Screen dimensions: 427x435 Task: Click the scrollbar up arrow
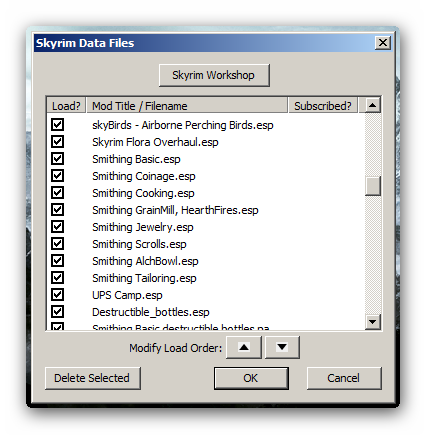point(373,105)
